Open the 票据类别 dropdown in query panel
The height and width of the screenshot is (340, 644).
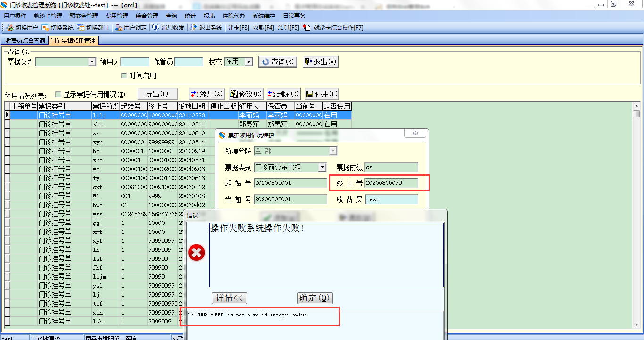coord(92,62)
